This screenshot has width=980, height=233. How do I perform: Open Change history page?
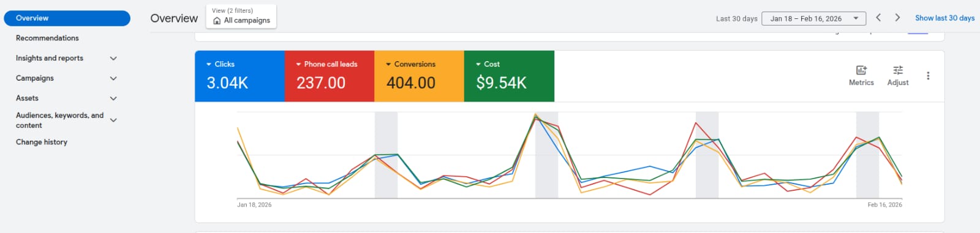[42, 142]
